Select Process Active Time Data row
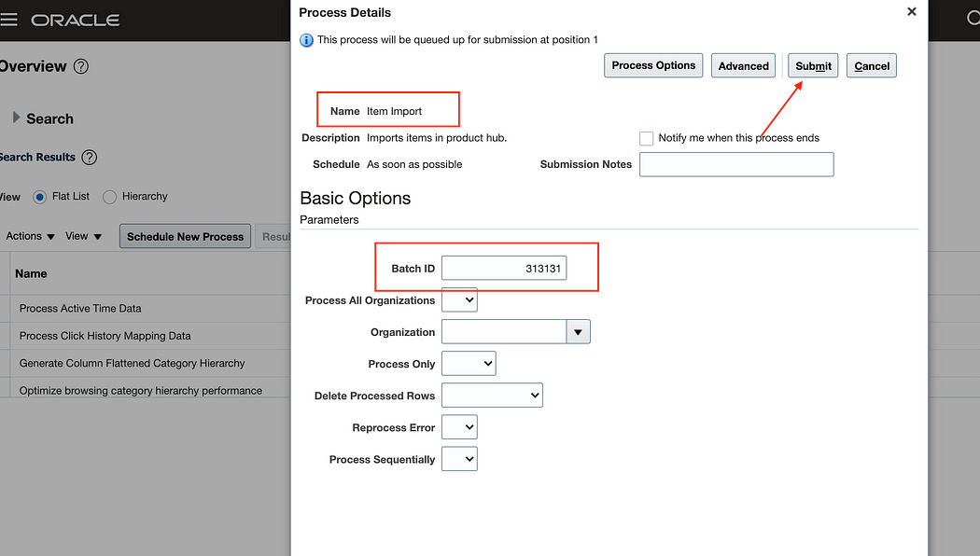This screenshot has width=980, height=556. pos(80,309)
